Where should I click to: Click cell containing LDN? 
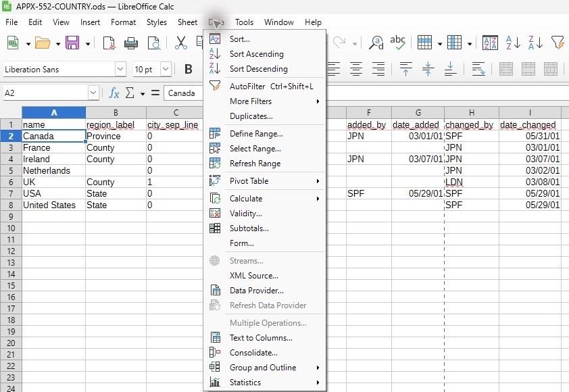coord(472,182)
